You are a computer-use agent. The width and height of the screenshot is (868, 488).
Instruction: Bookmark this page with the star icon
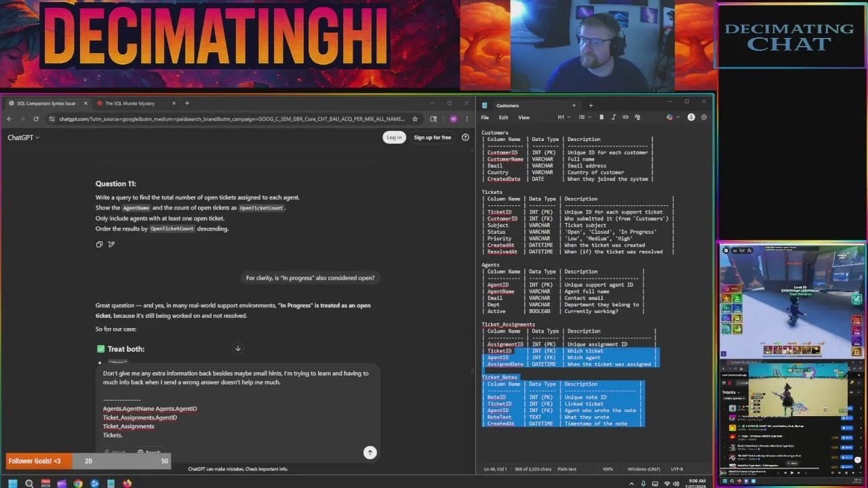[415, 119]
